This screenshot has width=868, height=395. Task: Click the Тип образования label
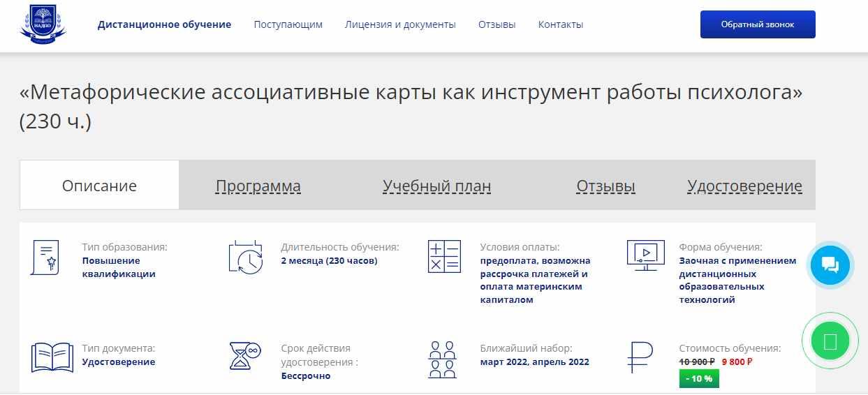(125, 247)
